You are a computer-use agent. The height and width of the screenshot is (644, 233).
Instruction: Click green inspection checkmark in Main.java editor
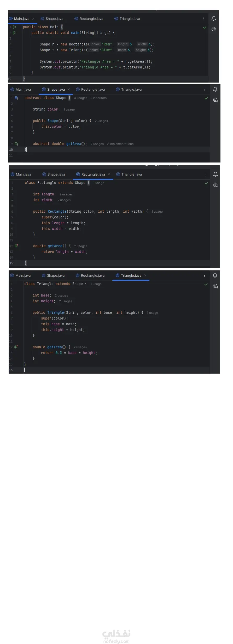pyautogui.click(x=205, y=27)
